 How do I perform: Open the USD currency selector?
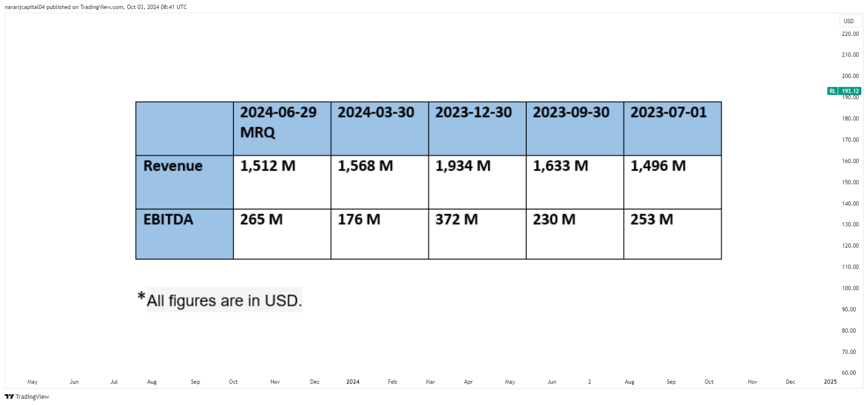tap(849, 21)
